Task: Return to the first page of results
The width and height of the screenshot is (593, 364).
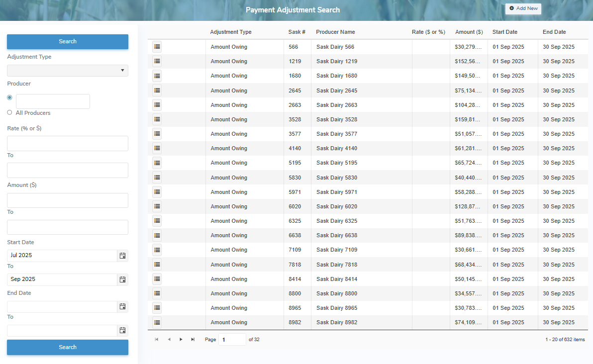Action: point(157,339)
